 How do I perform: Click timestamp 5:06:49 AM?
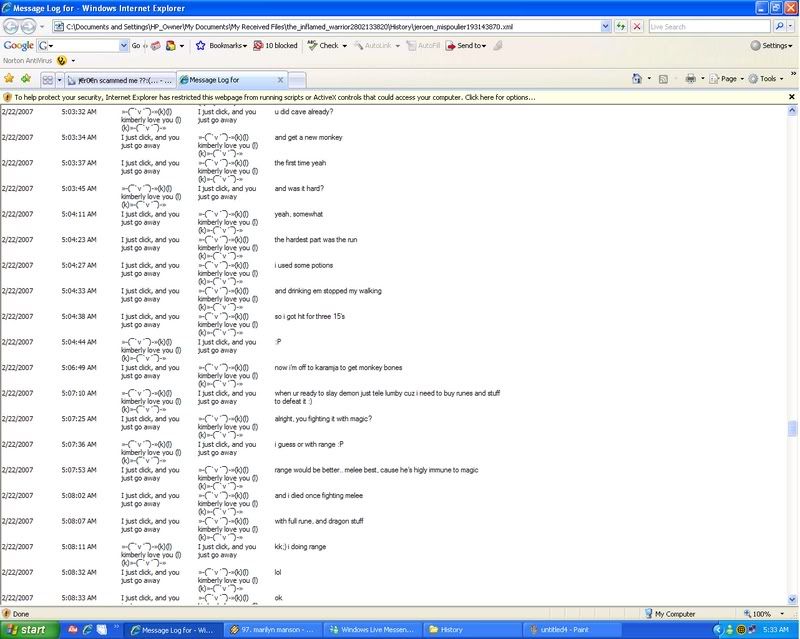79,367
